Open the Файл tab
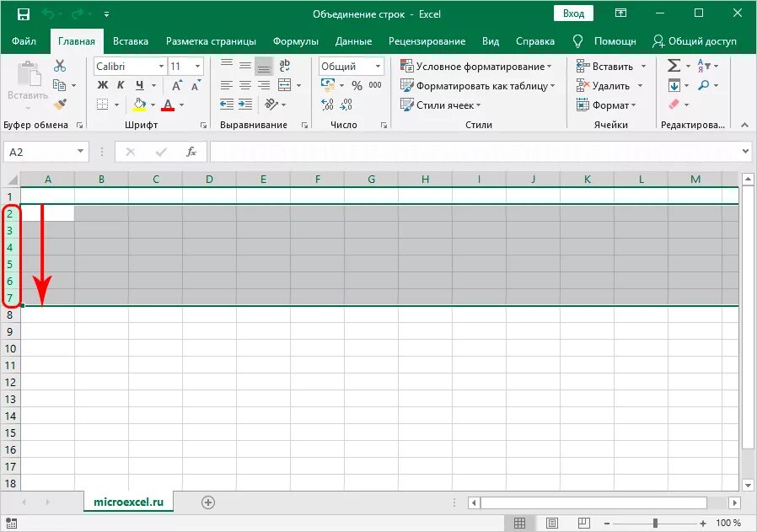 pos(24,41)
